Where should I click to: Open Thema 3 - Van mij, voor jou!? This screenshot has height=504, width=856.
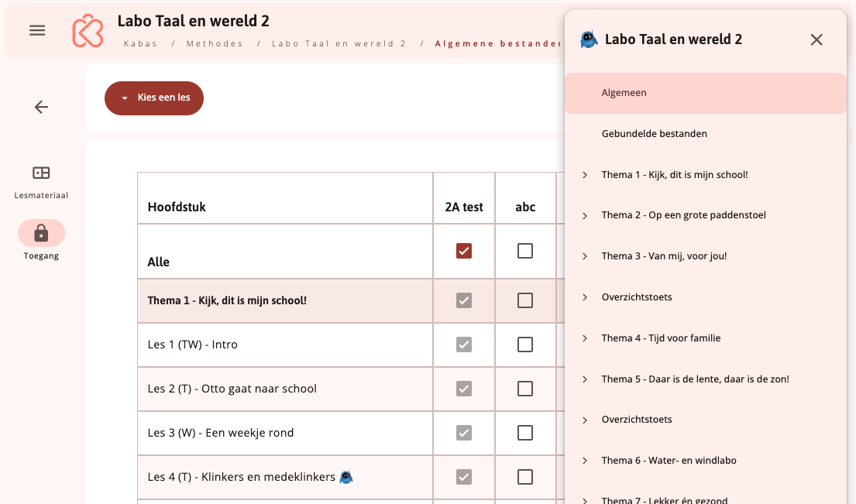(x=664, y=256)
